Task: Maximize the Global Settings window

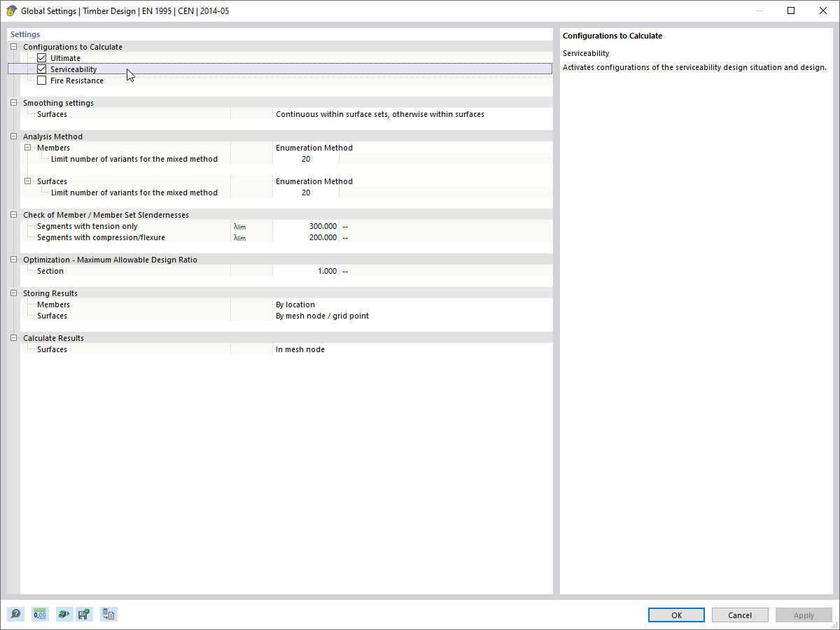Action: point(791,10)
